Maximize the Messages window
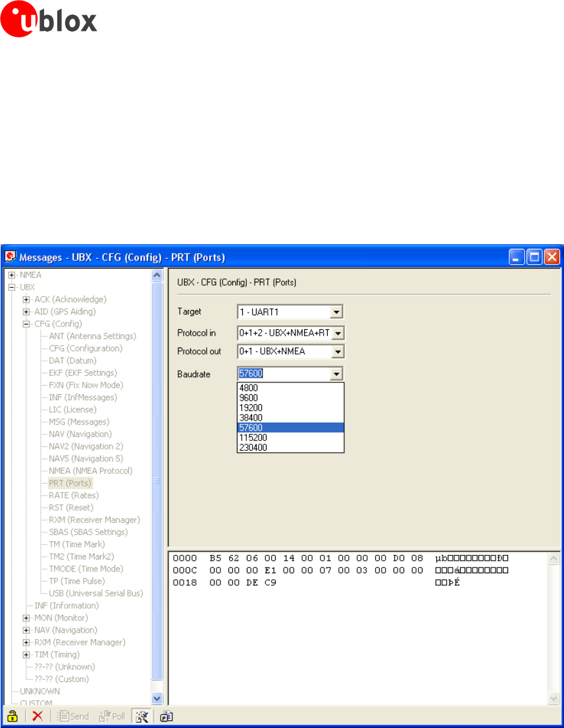Image resolution: width=564 pixels, height=728 pixels. pos(534,257)
